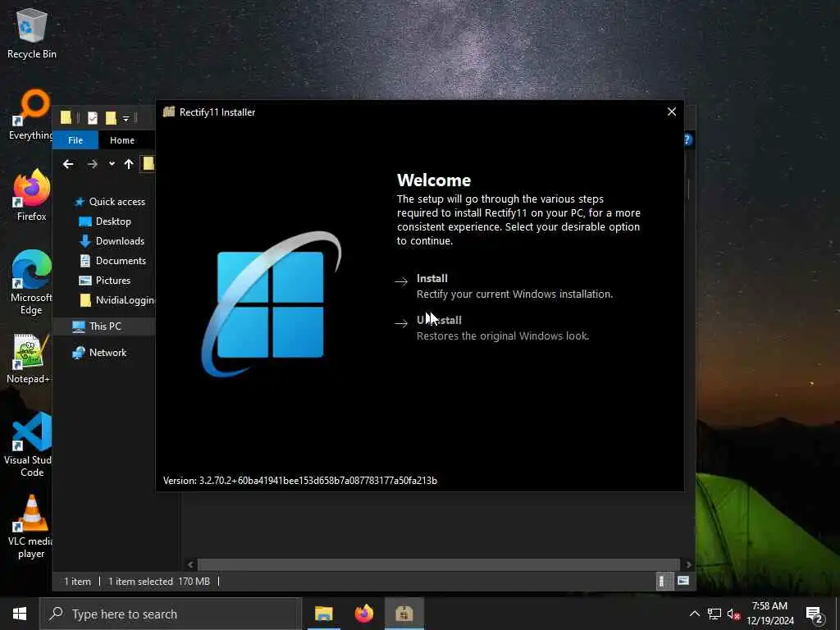The height and width of the screenshot is (630, 840).
Task: Open recent locations dropdown in File Explorer
Action: pos(112,164)
